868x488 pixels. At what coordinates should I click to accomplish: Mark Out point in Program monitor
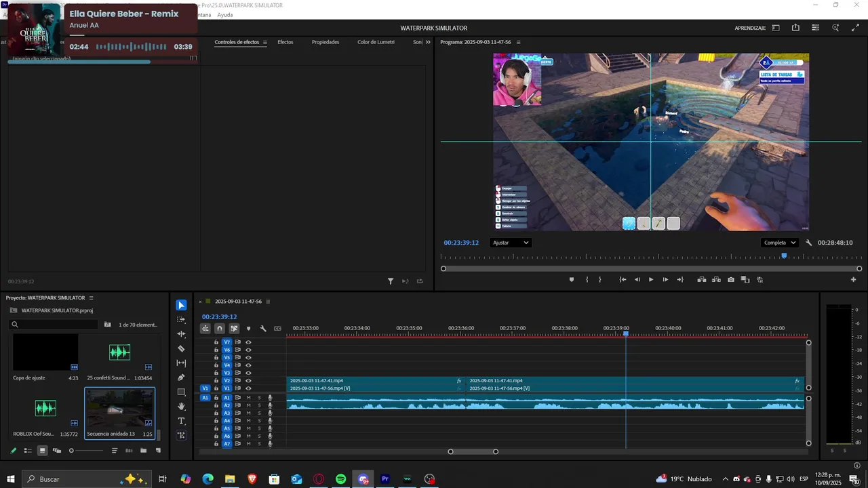[599, 279]
